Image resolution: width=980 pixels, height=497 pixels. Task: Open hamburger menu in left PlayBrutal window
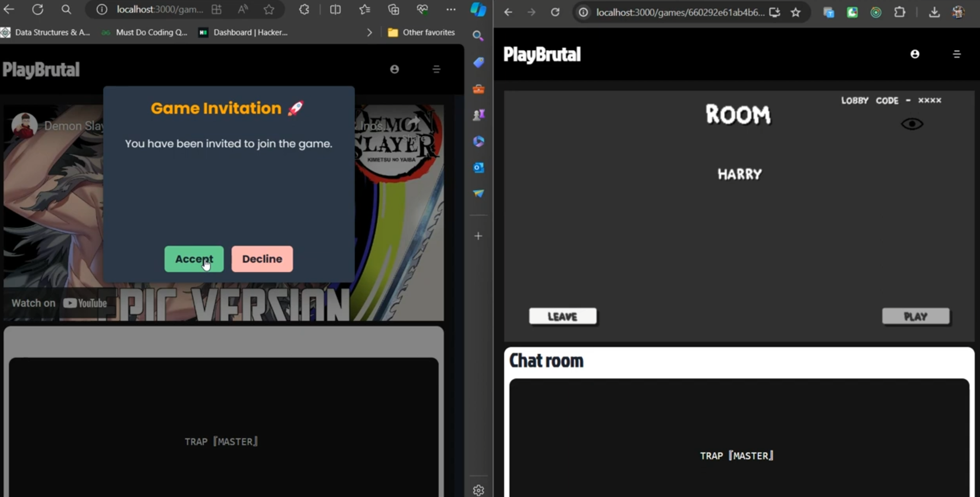tap(437, 69)
